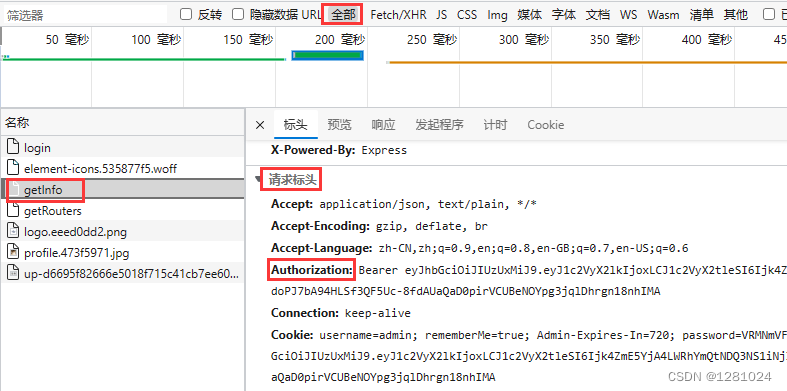The image size is (787, 391).
Task: Click the X-Powered-By header name
Action: pos(314,150)
